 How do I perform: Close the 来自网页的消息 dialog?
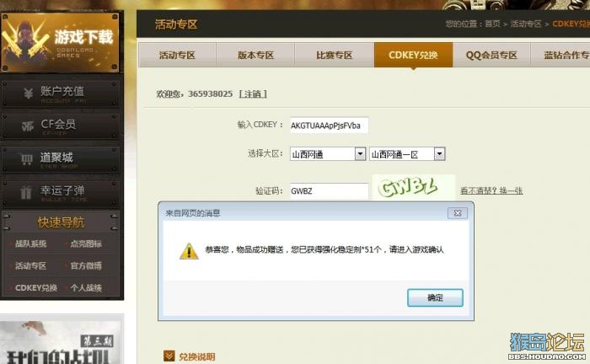[457, 213]
